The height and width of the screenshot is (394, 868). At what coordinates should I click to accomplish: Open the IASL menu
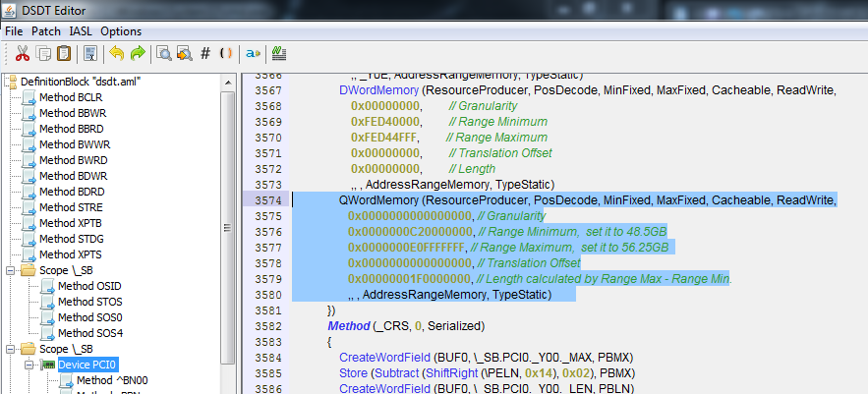81,31
